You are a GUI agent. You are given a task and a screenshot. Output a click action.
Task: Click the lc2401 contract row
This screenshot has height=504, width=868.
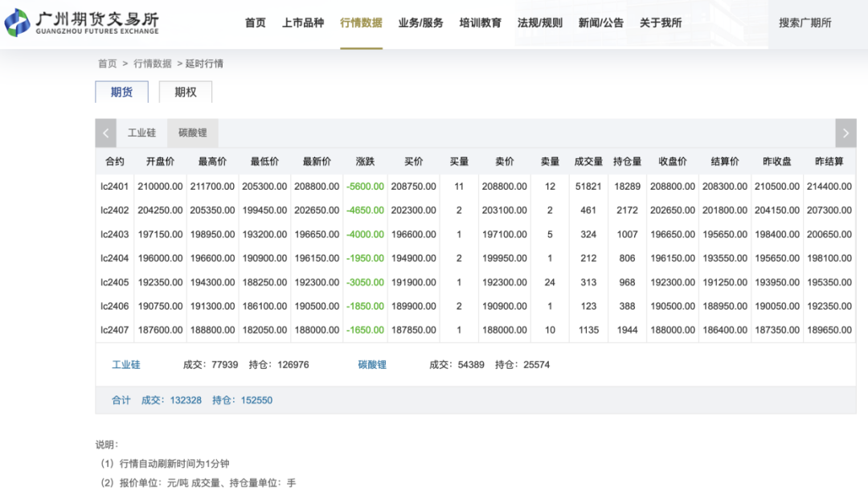(114, 186)
